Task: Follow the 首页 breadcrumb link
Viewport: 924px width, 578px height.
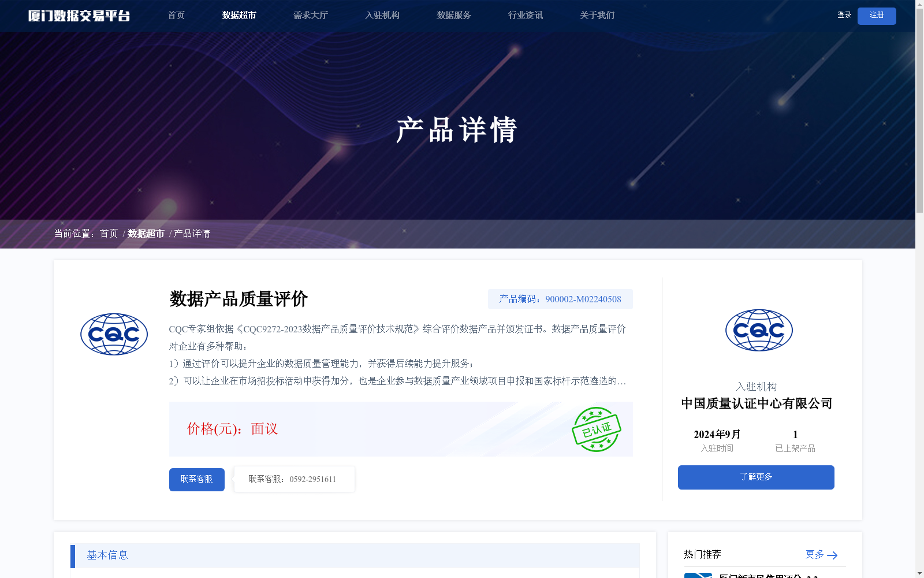Action: 109,234
